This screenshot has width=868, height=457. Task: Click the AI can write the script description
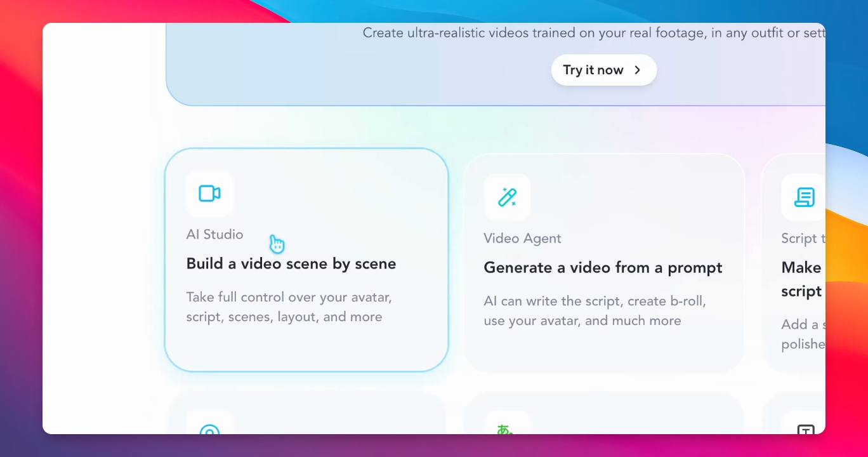pos(595,310)
